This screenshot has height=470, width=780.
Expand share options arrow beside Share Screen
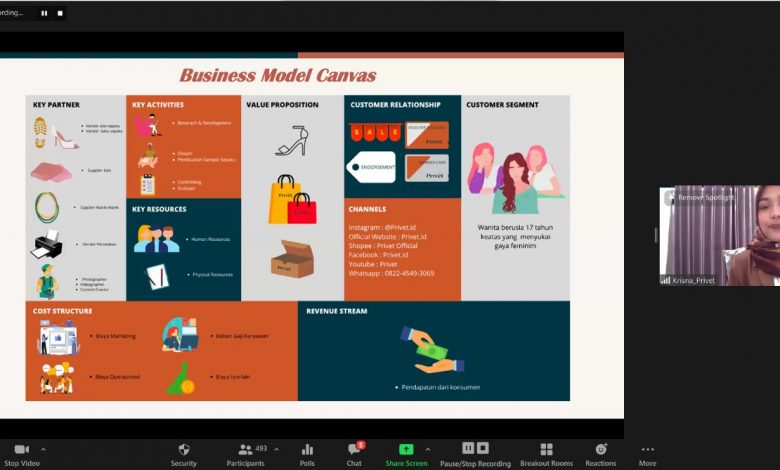coord(428,449)
